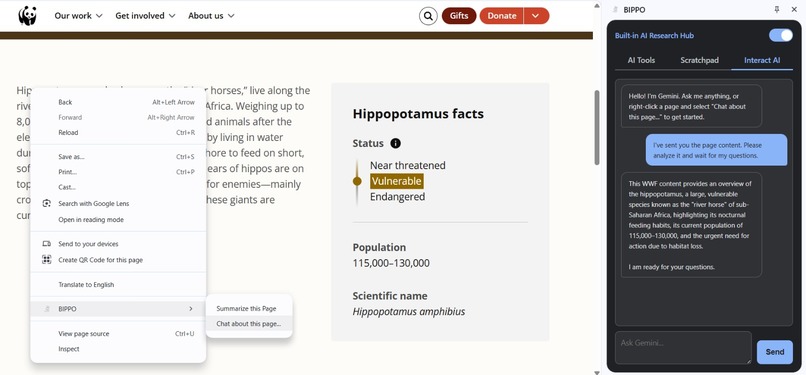Click the status scale marker dot
Image resolution: width=806 pixels, height=375 pixels.
tap(357, 181)
